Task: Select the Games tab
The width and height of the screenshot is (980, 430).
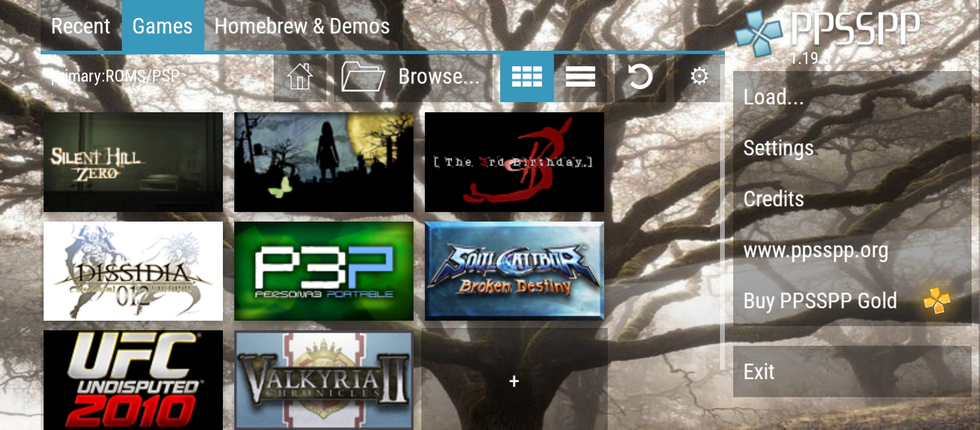Action: 163,26
